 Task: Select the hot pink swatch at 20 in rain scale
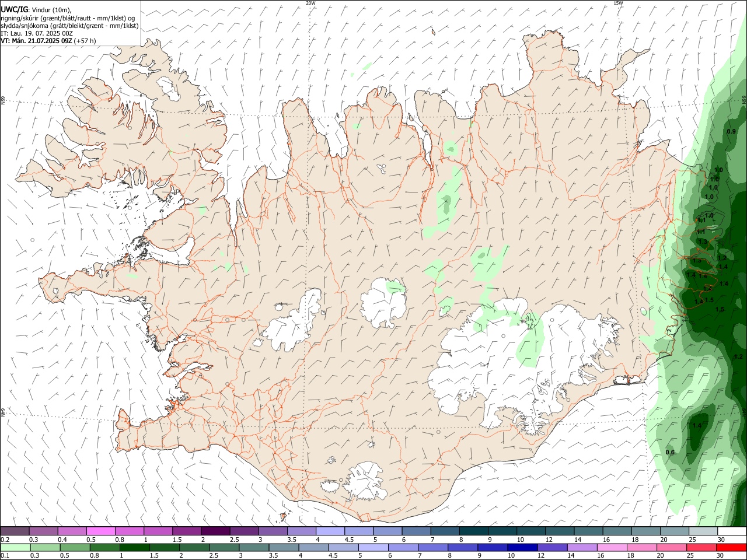click(672, 547)
